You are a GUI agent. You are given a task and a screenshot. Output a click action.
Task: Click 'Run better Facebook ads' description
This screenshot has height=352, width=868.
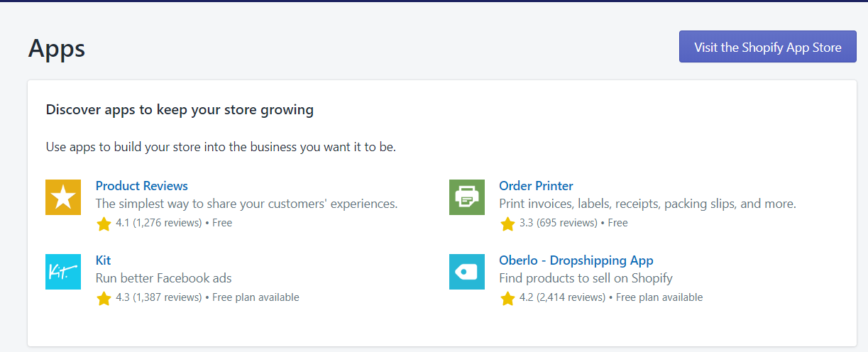click(164, 278)
